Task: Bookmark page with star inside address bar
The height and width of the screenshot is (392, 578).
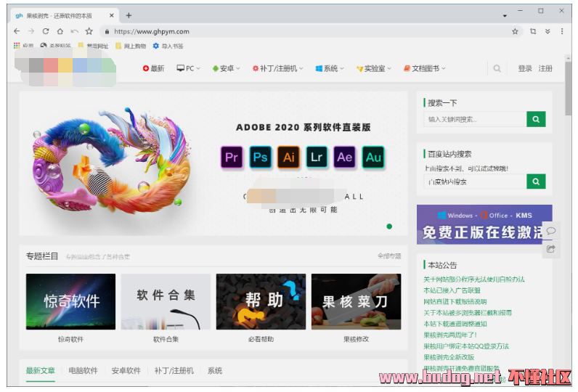Action: tap(515, 31)
